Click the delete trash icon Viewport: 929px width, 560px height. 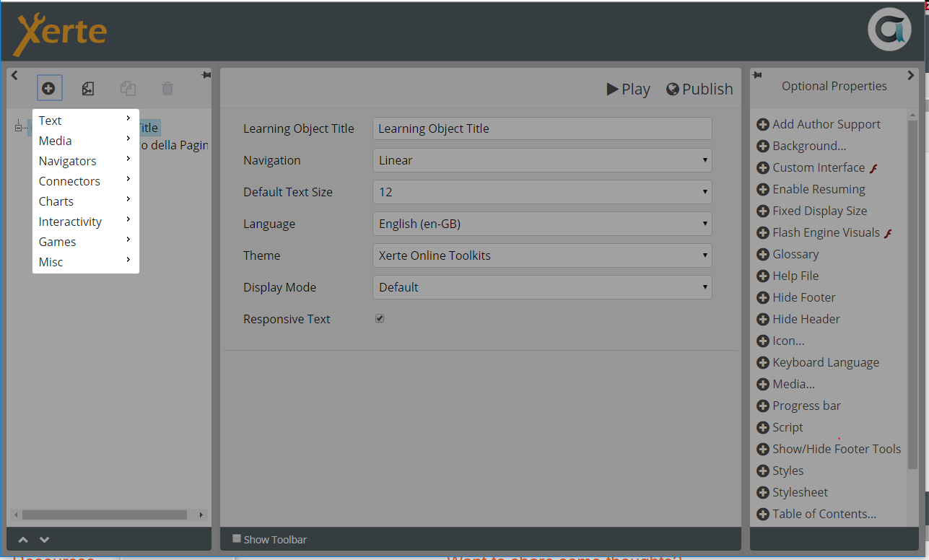[167, 89]
